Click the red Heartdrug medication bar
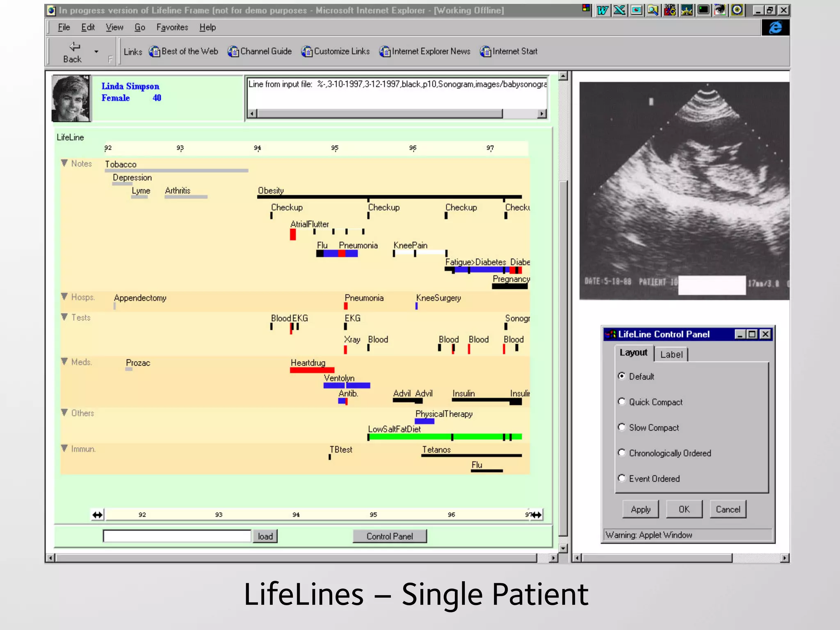Screen dimensions: 840x630 coord(312,370)
